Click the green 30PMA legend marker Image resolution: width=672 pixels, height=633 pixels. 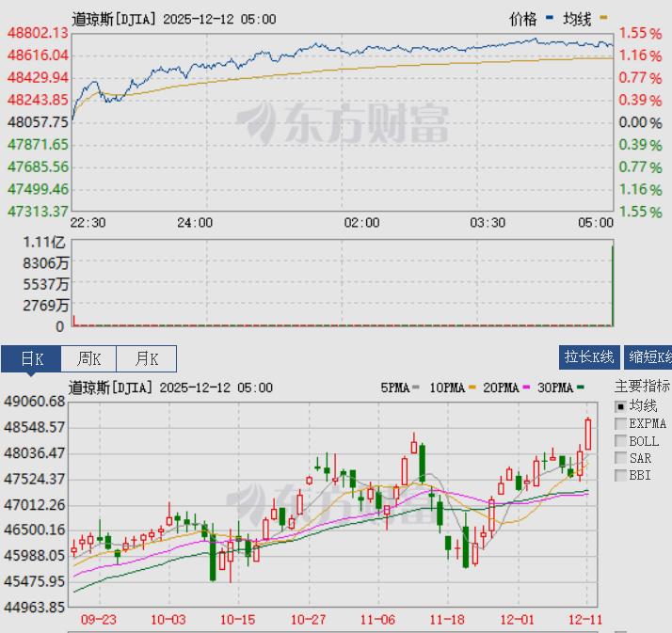click(581, 388)
